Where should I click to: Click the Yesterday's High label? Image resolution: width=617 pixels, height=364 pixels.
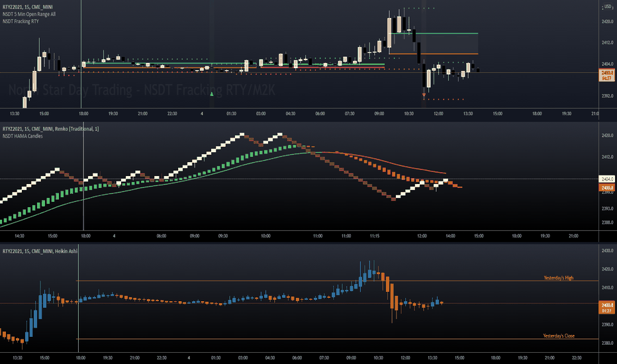tap(558, 278)
